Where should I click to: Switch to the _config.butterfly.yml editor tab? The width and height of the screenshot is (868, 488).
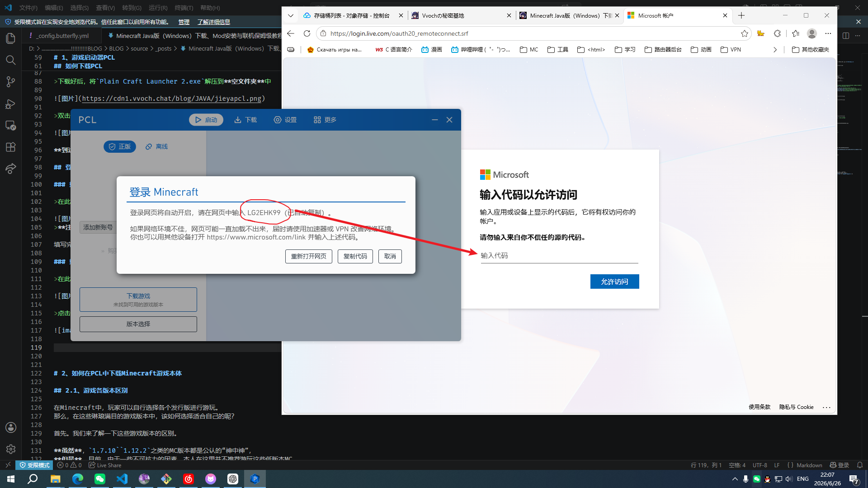coord(63,36)
